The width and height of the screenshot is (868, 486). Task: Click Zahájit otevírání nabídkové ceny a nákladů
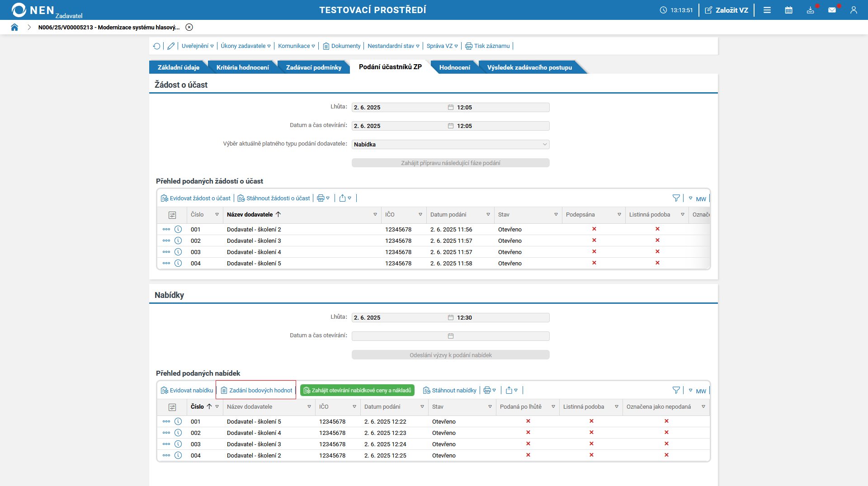point(357,390)
